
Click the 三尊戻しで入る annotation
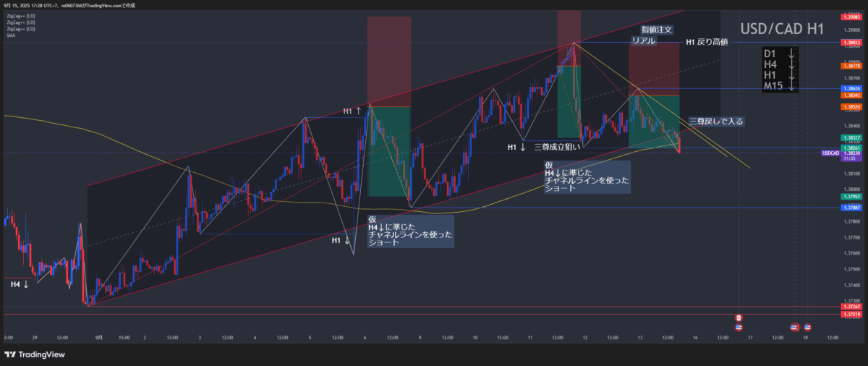pos(715,121)
